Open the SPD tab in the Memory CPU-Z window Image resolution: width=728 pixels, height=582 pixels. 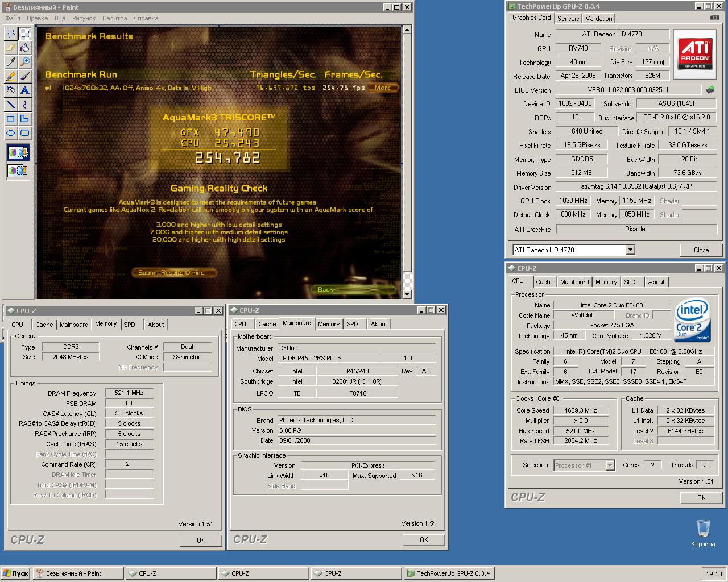coord(130,325)
